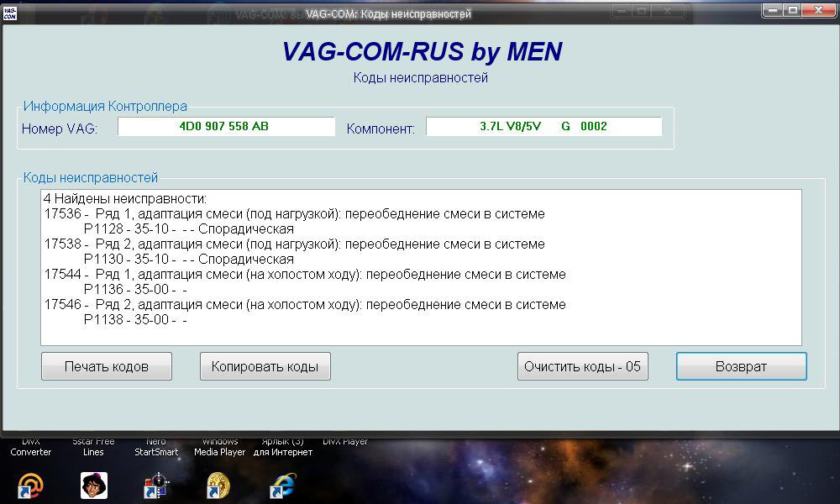This screenshot has width=840, height=504.
Task: Select the gold coin desktop shortcut
Action: (218, 485)
